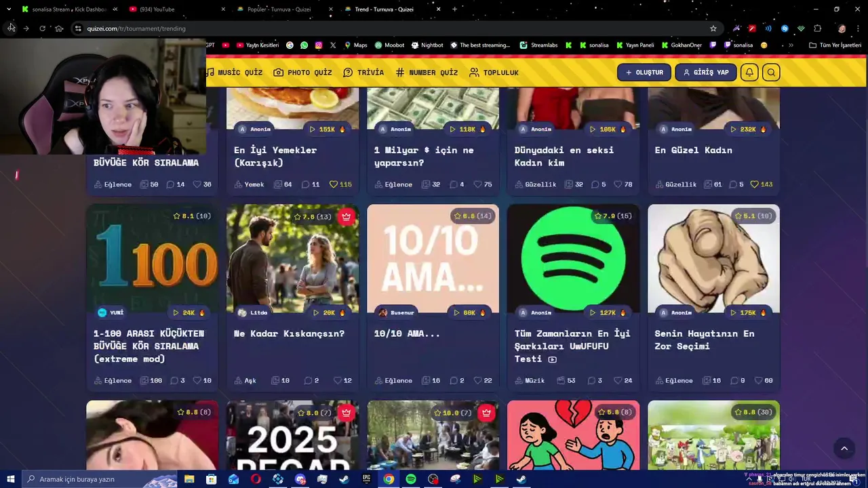This screenshot has height=488, width=868.
Task: Open Yayın Kesitleri bookmark
Action: pyautogui.click(x=257, y=45)
